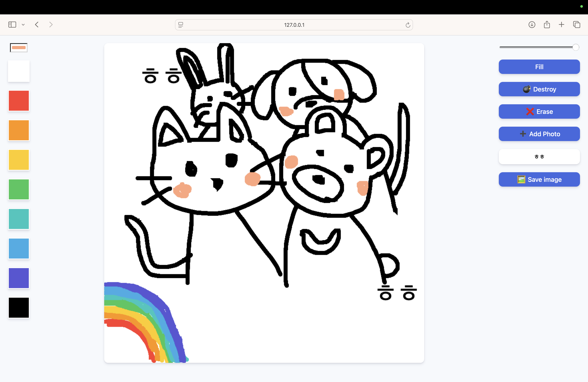Select the red color swatch
Screen dimensions: 588x382
19,101
